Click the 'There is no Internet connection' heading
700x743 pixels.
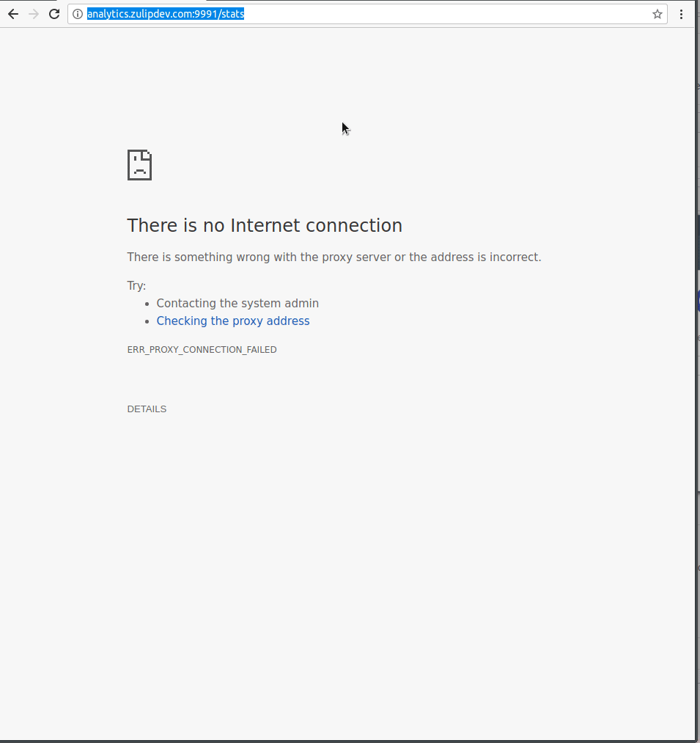[265, 226]
